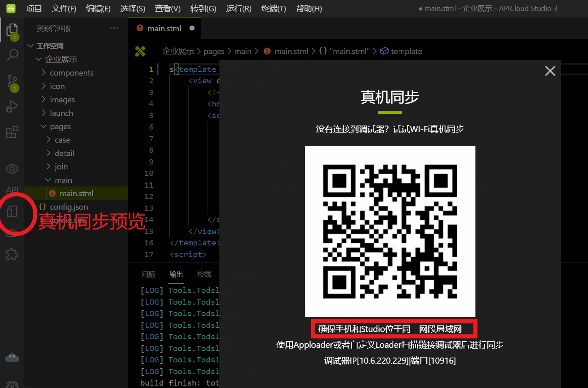Viewport: 588px width, 388px height.
Task: Open the 文件(F) menu
Action: pyautogui.click(x=64, y=9)
